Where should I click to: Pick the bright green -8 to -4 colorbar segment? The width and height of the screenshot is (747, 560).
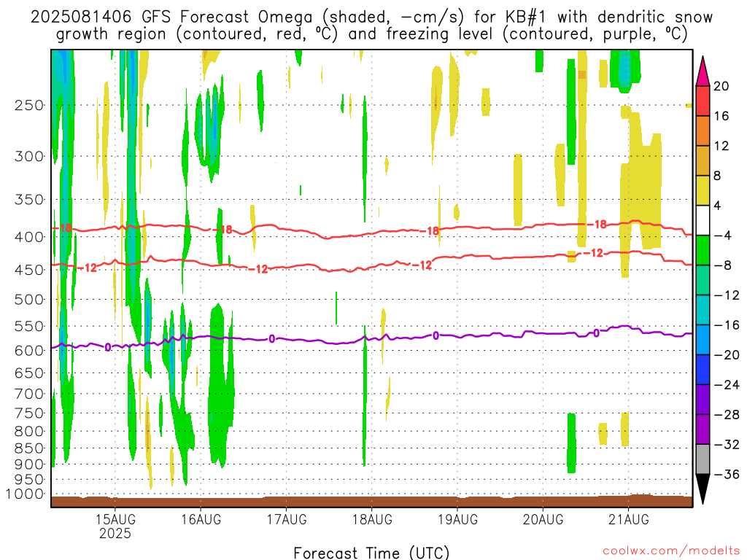click(x=703, y=251)
